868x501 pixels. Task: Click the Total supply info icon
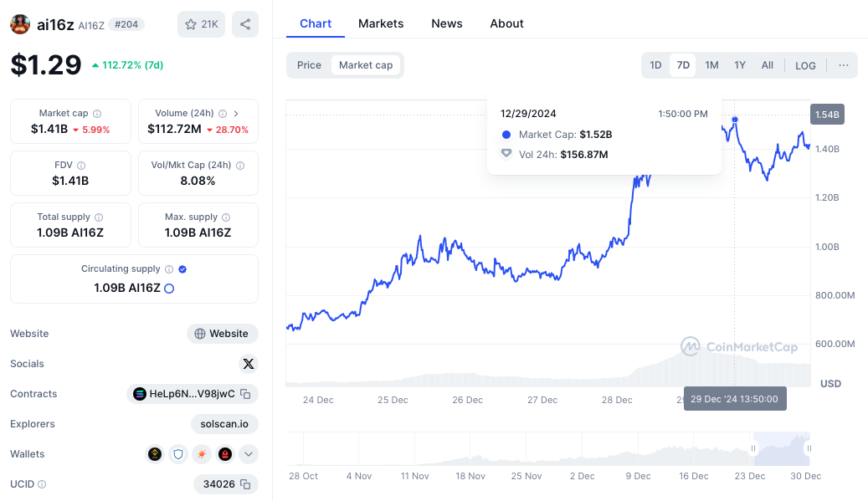99,217
